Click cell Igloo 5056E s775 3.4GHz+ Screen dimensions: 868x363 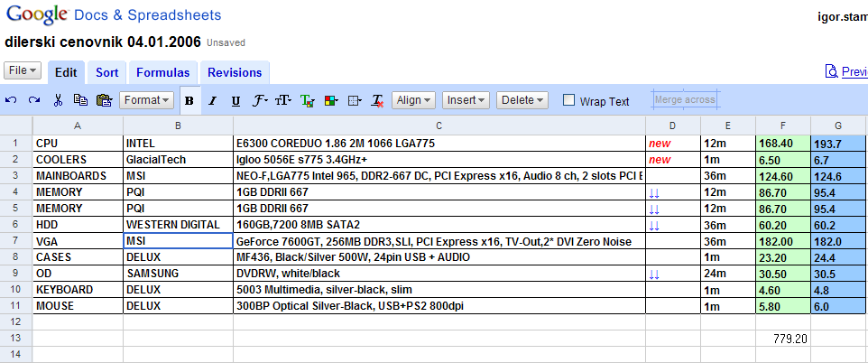(439, 160)
